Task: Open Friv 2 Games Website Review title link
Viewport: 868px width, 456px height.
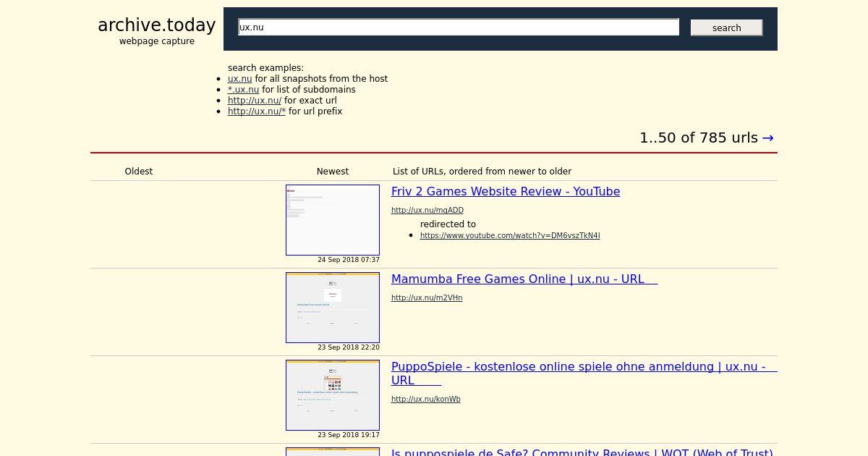Action: [506, 192]
